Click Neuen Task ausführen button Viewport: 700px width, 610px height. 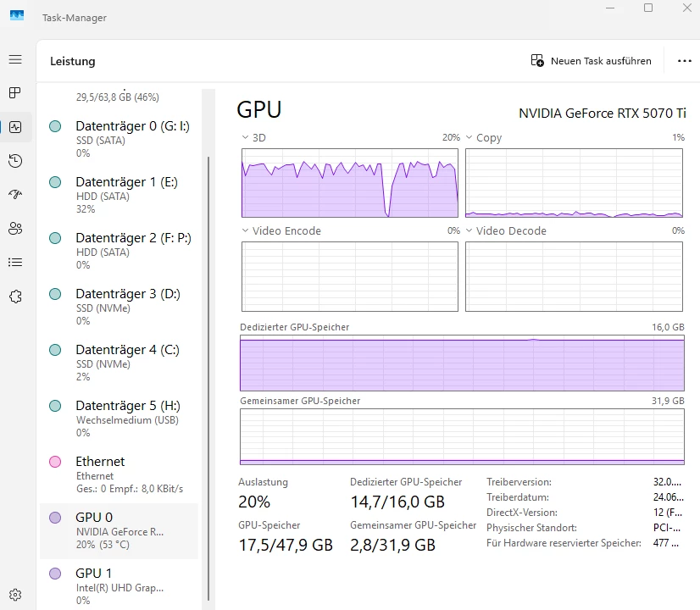click(x=591, y=61)
